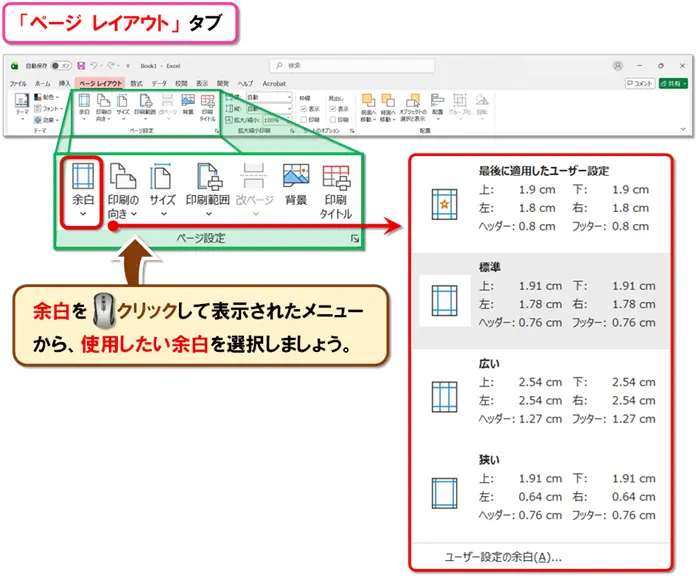
Task: Switch to the 校閲 tab
Action: coord(181,83)
